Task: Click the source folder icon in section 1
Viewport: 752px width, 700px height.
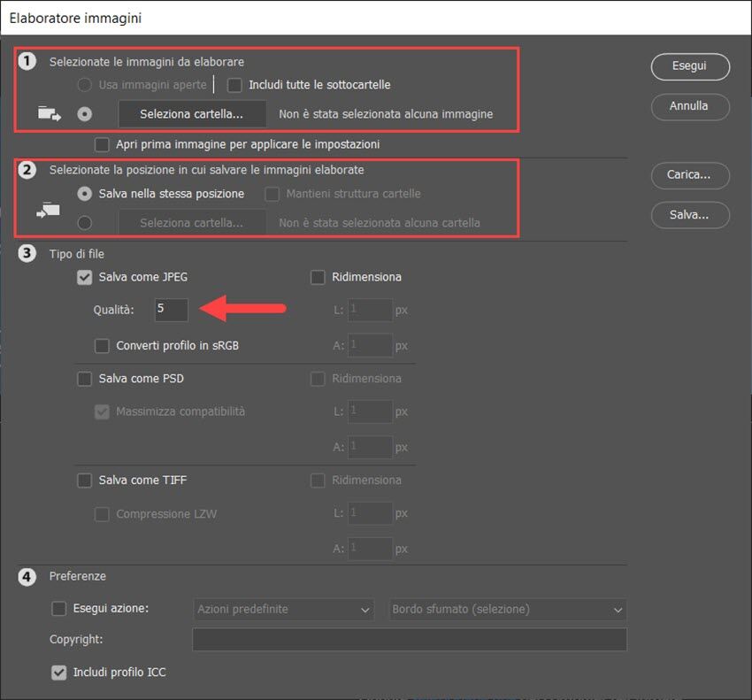Action: click(50, 114)
